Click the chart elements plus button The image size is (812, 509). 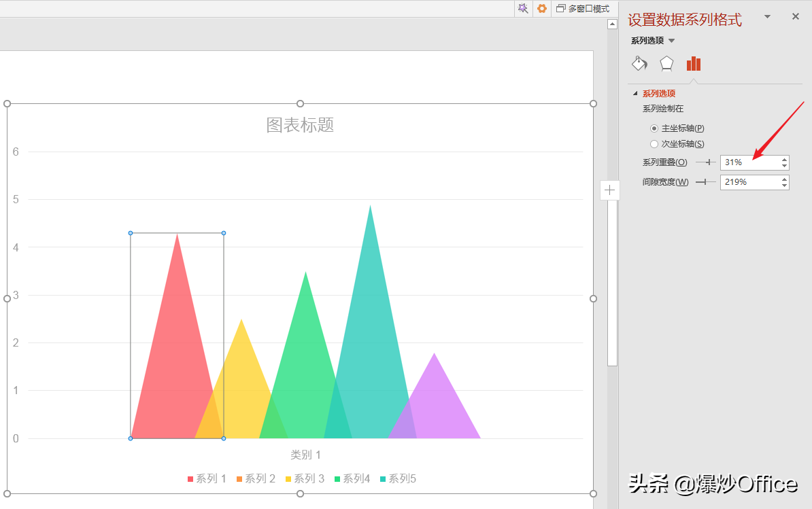coord(609,190)
